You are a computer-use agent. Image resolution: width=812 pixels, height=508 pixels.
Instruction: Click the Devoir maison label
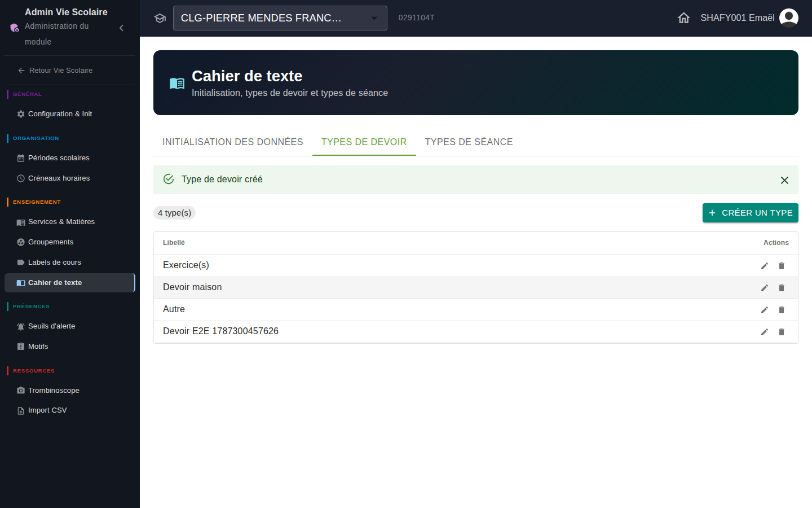[192, 287]
